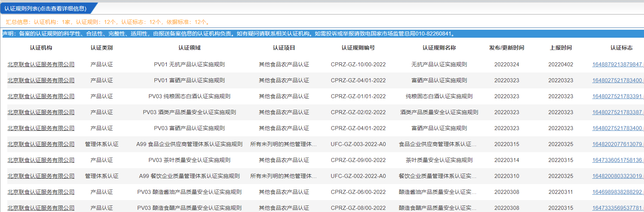Open 北京联食认证服务有限公司 link in 无抗产品 row
The image size is (644, 212).
[x=41, y=65]
